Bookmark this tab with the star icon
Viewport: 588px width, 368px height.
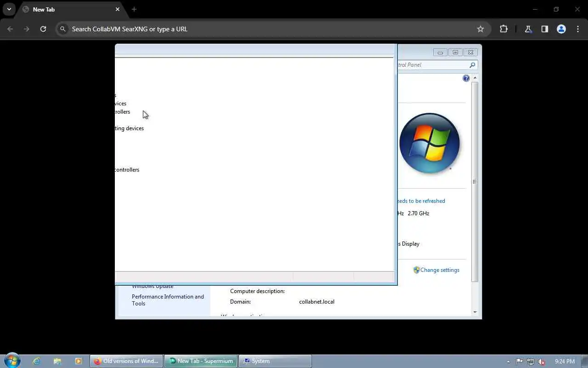481,29
